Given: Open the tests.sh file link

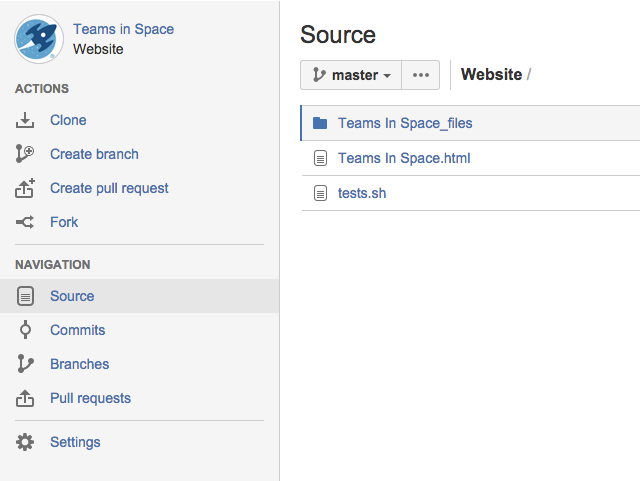Looking at the screenshot, I should click(x=362, y=193).
